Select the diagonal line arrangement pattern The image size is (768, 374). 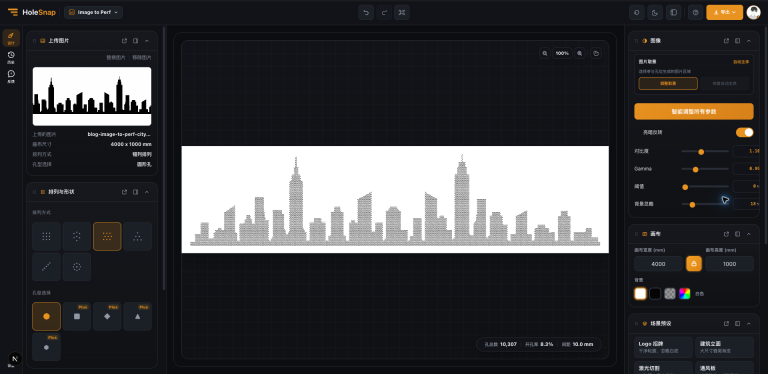[47, 267]
